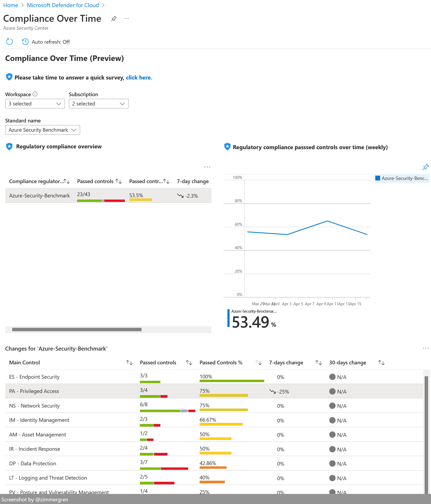
Task: Expand the Workspace dropdown
Action: 35,104
